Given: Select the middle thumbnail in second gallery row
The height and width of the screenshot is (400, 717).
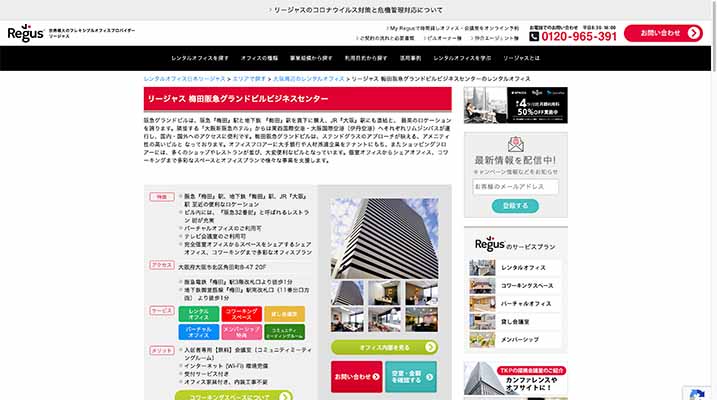Looking at the screenshot, I should [385, 320].
